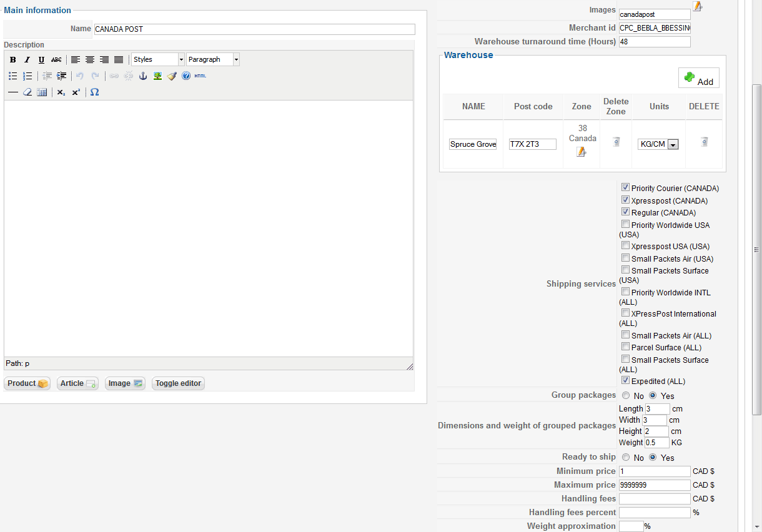Select No for Group packages
This screenshot has width=762, height=532.
[x=626, y=395]
